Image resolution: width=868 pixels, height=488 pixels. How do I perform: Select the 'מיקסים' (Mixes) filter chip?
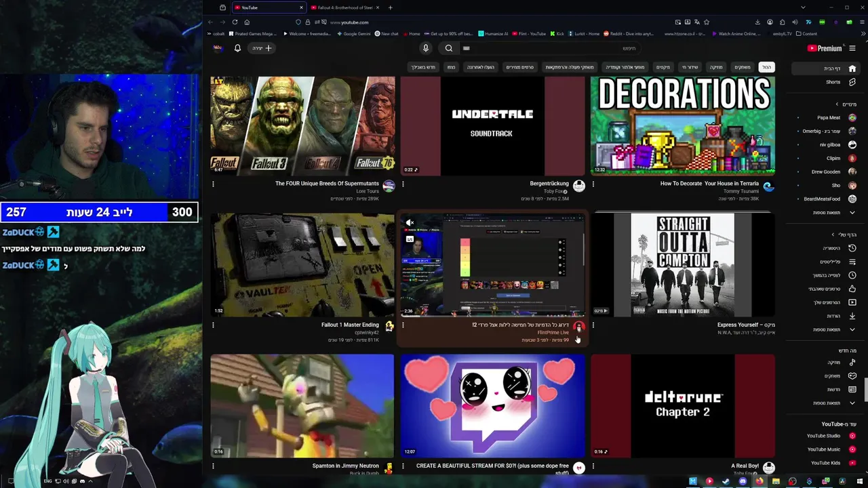(x=663, y=67)
